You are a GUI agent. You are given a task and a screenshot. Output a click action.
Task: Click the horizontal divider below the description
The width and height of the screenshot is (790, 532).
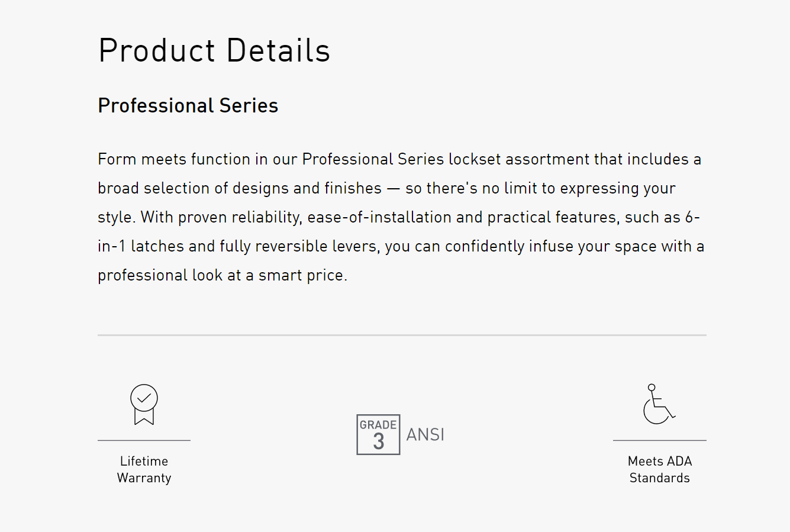tap(402, 335)
